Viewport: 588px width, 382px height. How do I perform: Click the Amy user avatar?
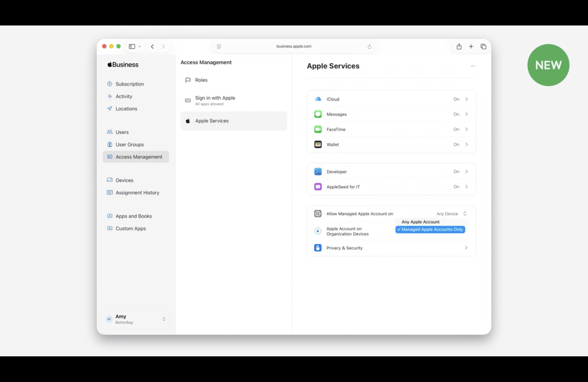click(x=109, y=319)
